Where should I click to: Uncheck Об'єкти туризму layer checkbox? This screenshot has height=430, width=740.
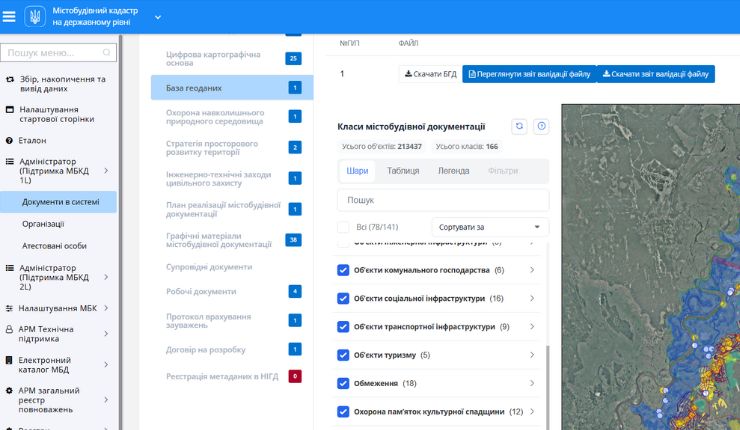pyautogui.click(x=343, y=355)
